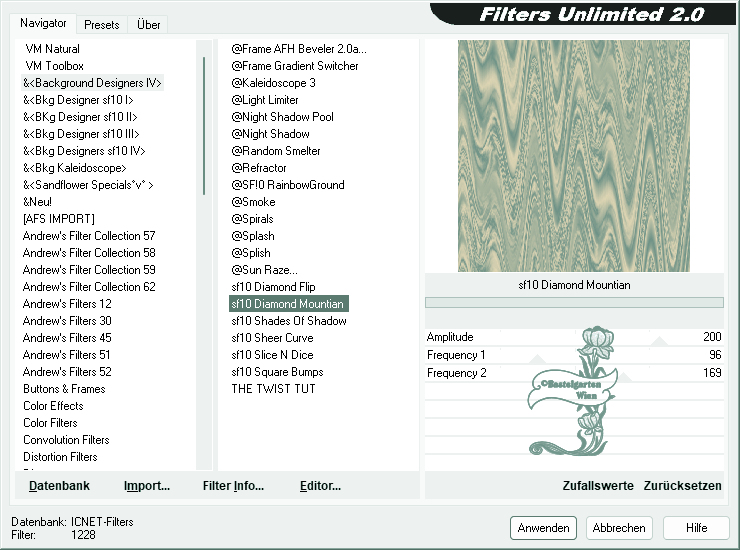Viewport: 740px width, 550px height.
Task: Switch to the Navigator tab
Action: point(43,23)
